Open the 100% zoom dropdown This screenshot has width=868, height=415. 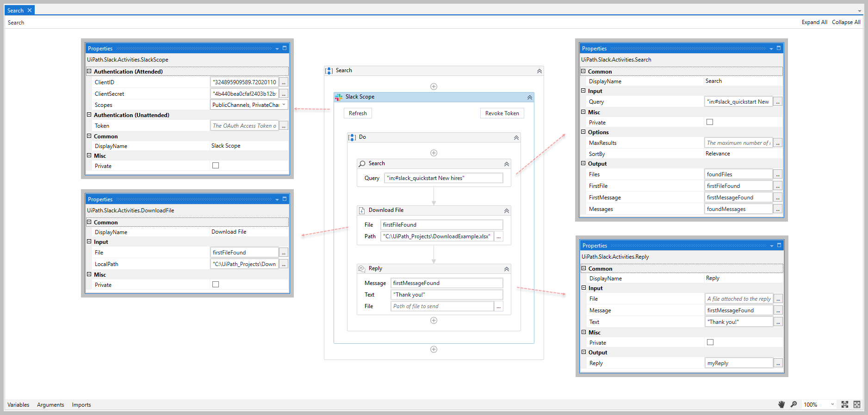click(x=832, y=404)
